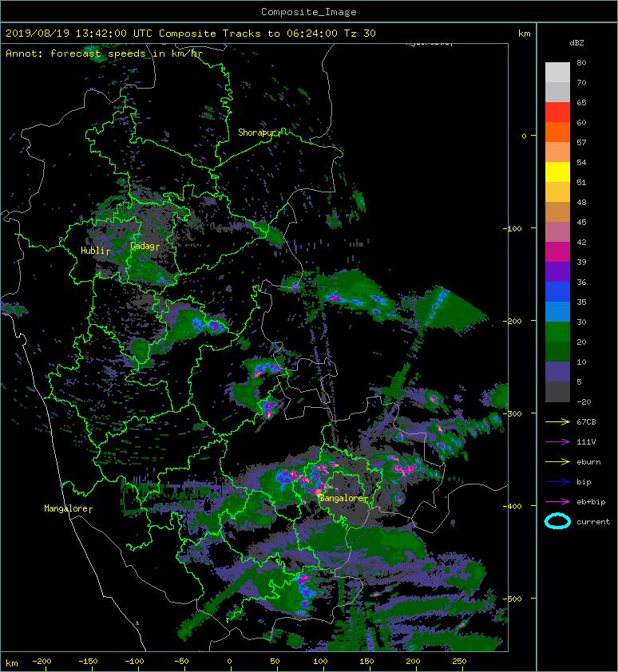
Task: Pick the light orange 57 dBZ swatch
Action: [x=557, y=152]
